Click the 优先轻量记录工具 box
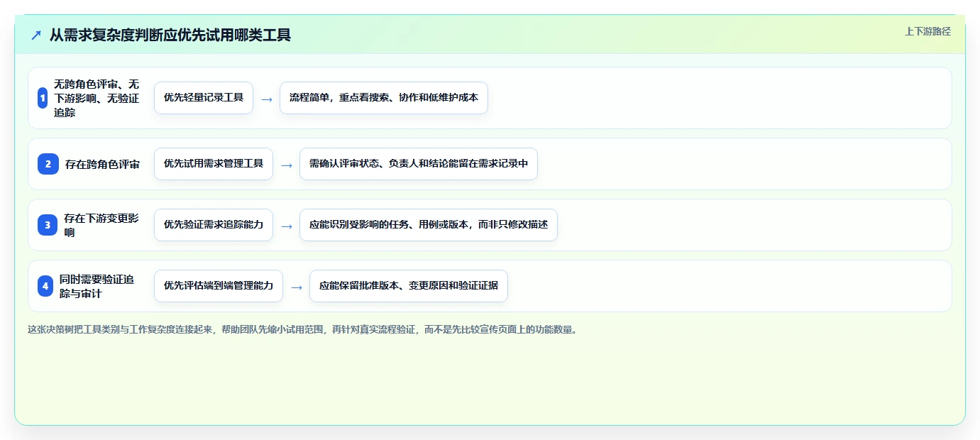The image size is (980, 440). [204, 98]
